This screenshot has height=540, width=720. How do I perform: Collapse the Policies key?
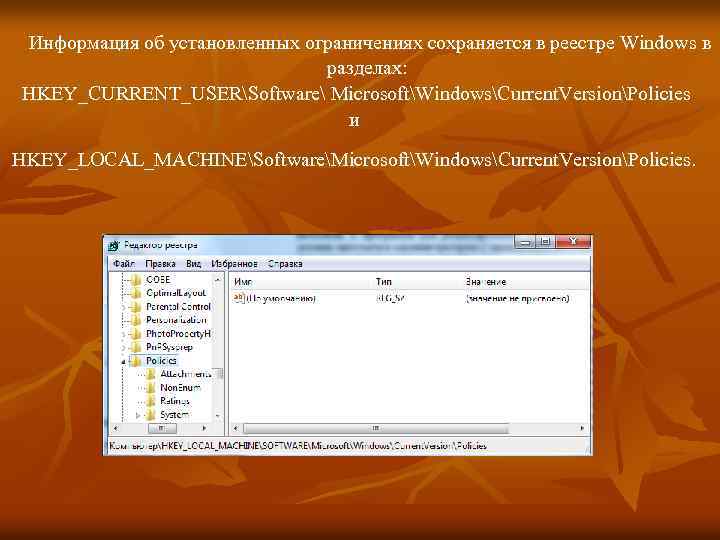pos(123,362)
